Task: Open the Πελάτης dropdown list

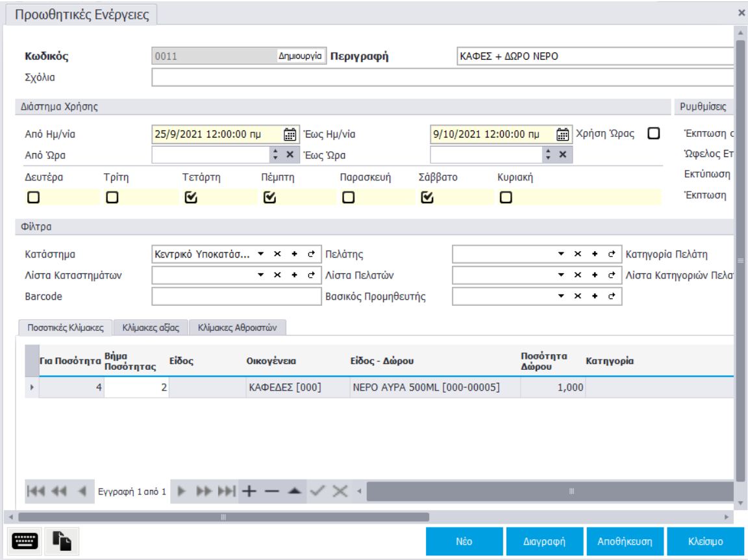Action: (560, 254)
